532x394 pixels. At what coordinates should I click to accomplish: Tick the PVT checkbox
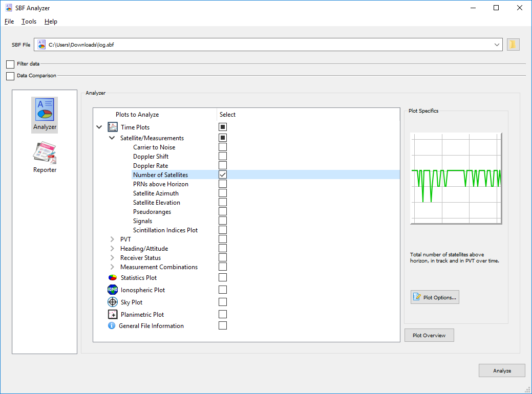pyautogui.click(x=223, y=239)
